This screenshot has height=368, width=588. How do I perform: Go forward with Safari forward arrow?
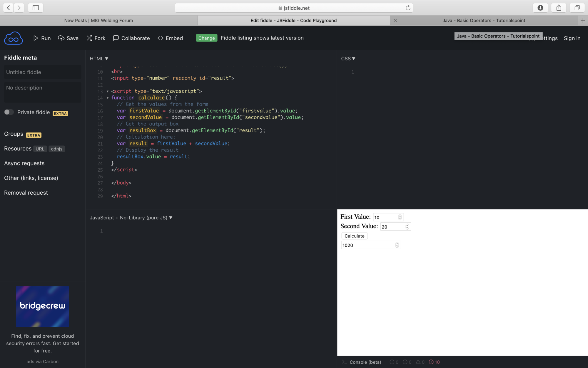click(x=19, y=8)
